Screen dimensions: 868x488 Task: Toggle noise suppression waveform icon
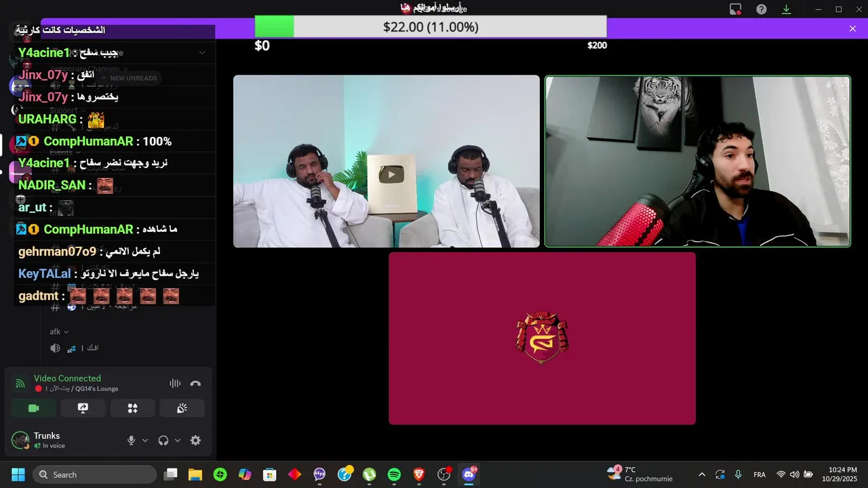pyautogui.click(x=175, y=384)
